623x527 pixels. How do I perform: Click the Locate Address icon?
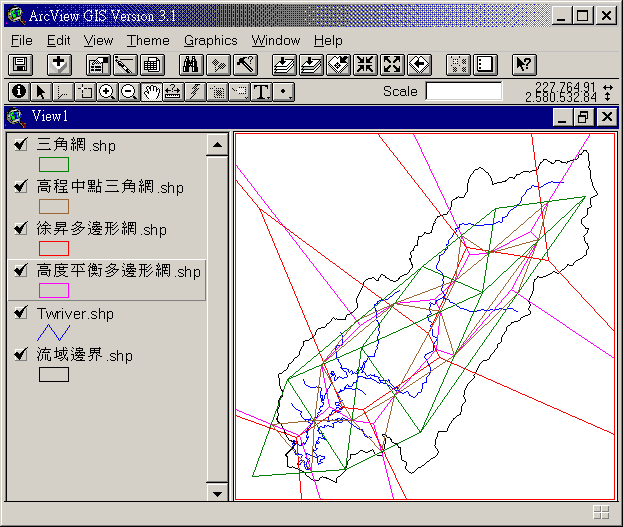pyautogui.click(x=218, y=65)
